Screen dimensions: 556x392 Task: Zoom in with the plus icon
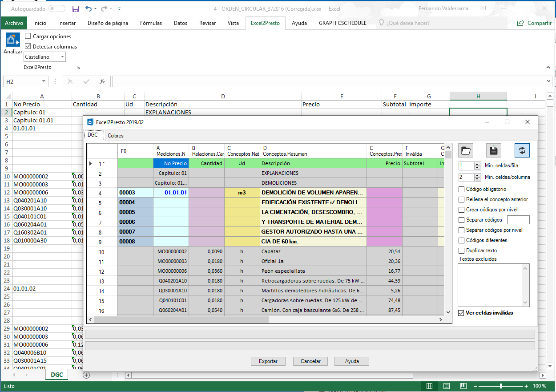coord(527,386)
